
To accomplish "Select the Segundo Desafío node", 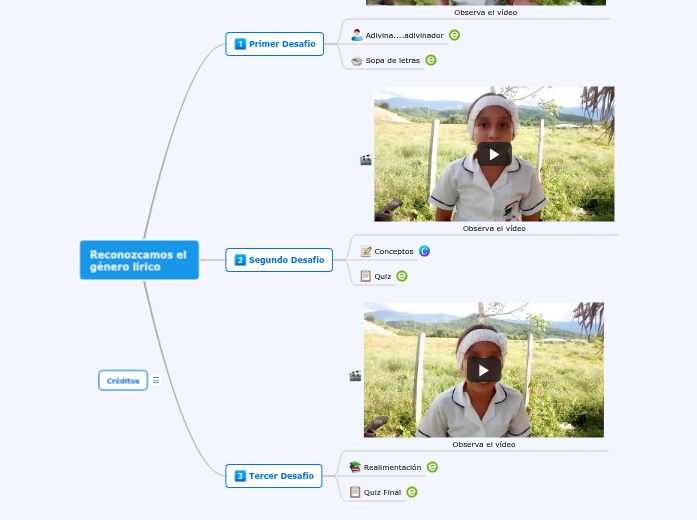I will [279, 260].
